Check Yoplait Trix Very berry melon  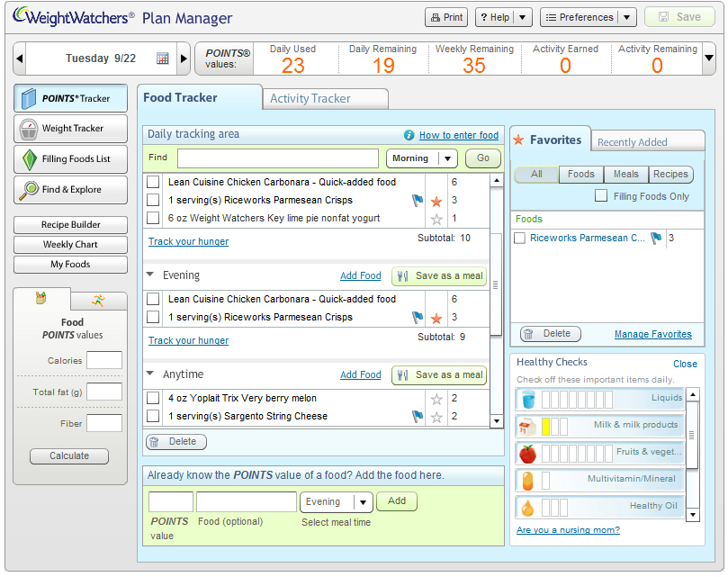coord(153,398)
